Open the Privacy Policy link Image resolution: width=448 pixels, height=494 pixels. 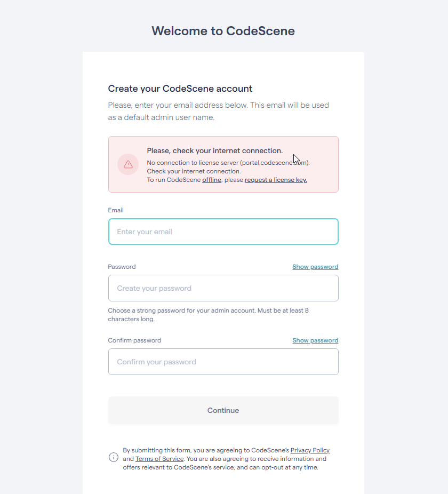(x=310, y=450)
